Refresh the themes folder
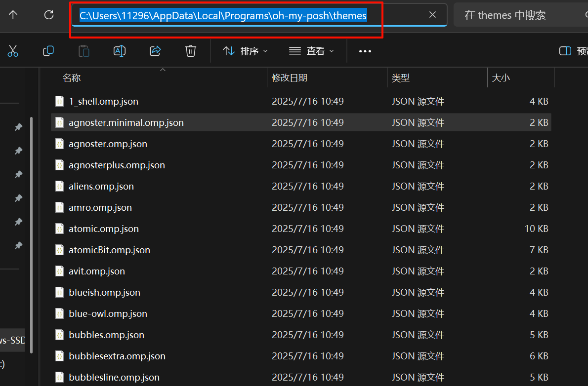The image size is (588, 386). 49,15
